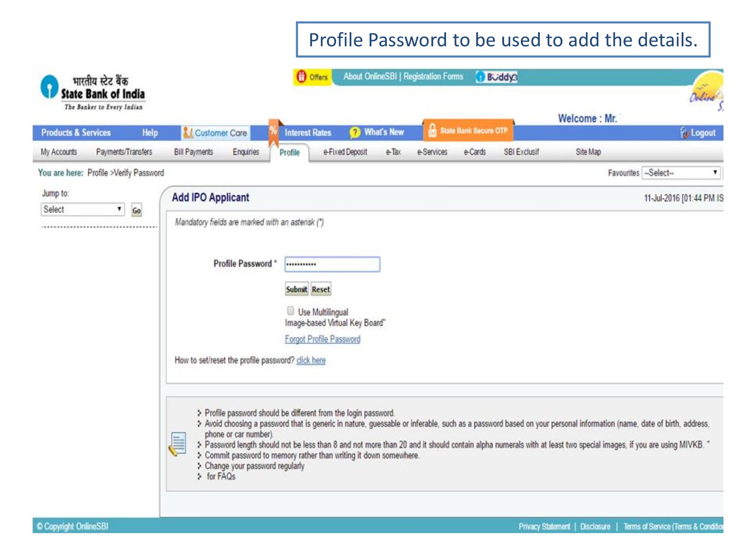Click the Logout key icon

point(684,133)
